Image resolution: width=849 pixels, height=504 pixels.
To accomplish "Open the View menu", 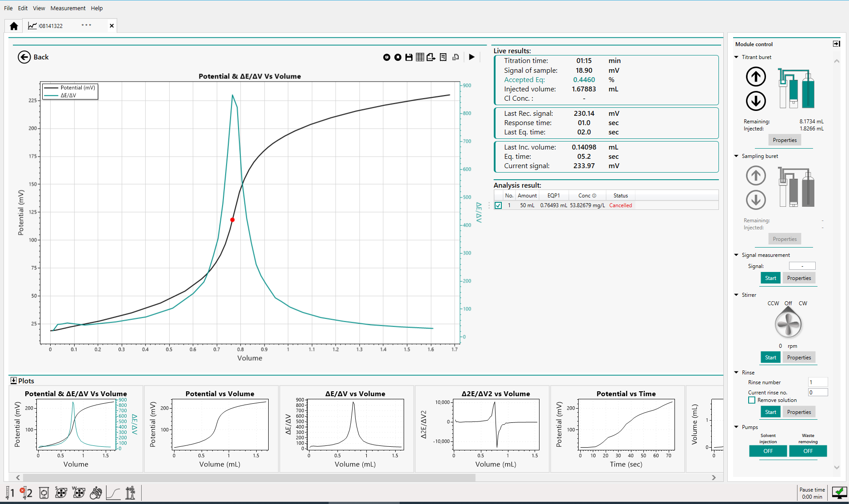I will (39, 8).
